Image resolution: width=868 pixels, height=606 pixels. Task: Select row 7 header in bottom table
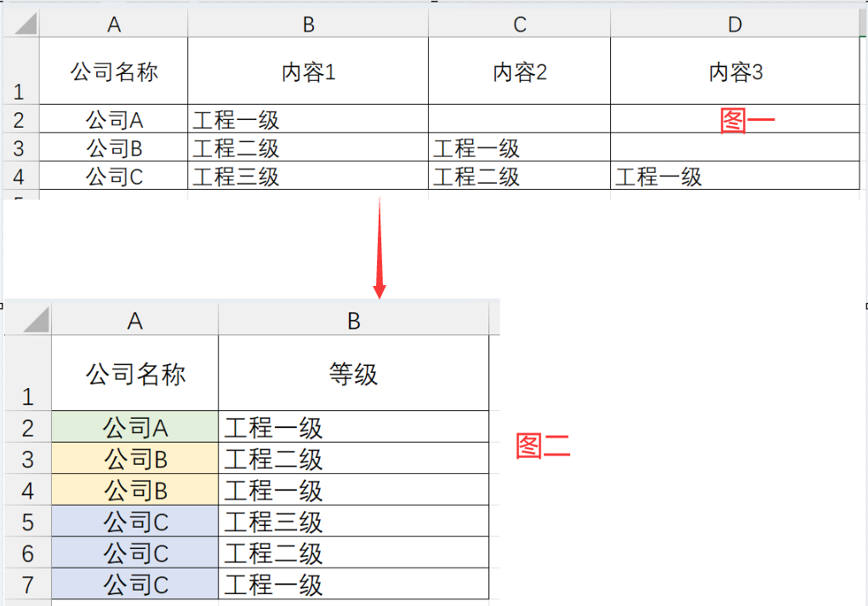coord(27,585)
